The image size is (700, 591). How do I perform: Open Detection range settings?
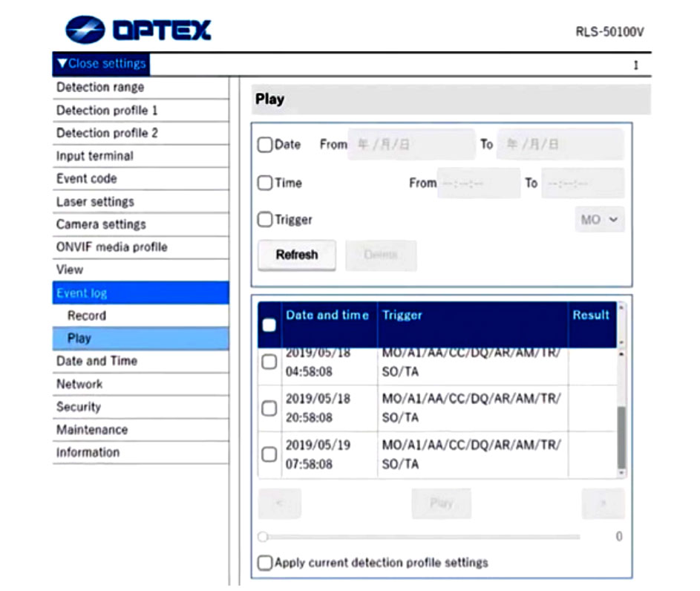pos(100,87)
